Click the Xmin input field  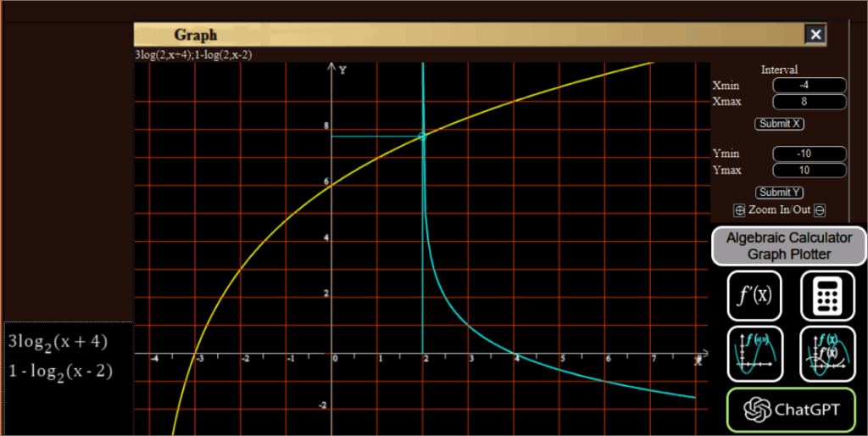(809, 85)
